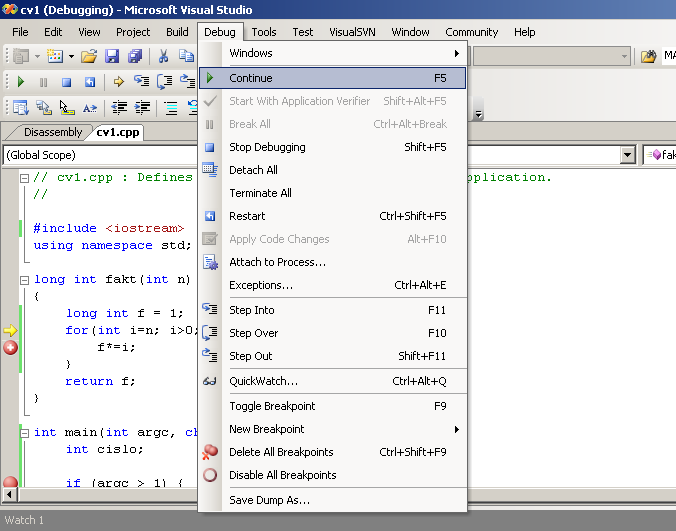This screenshot has height=531, width=676.
Task: Click the Cut scissors toolbar icon
Action: [163, 56]
